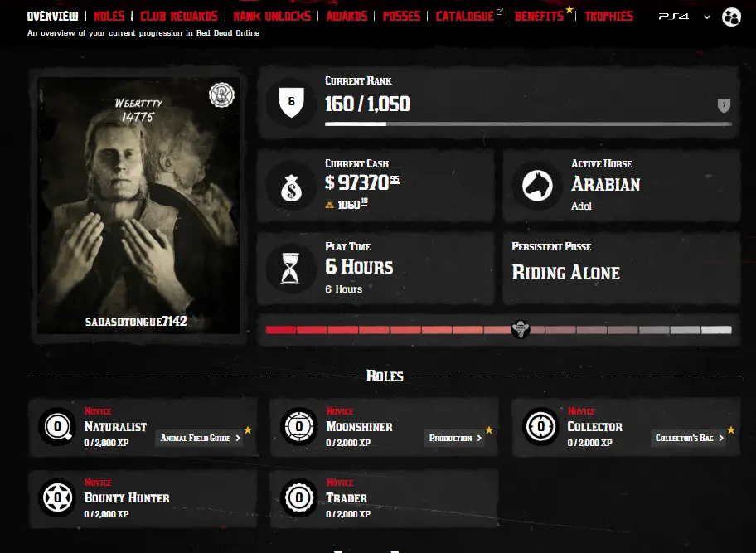Open the Club Rewards tab
Viewport: 756px width, 553px height.
tap(179, 17)
